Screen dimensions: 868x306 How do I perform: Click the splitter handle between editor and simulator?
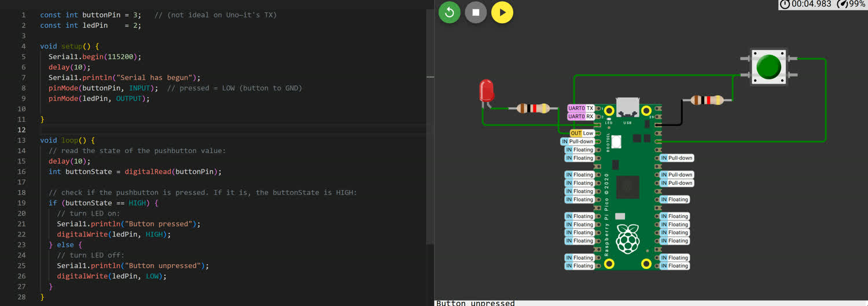click(x=430, y=75)
